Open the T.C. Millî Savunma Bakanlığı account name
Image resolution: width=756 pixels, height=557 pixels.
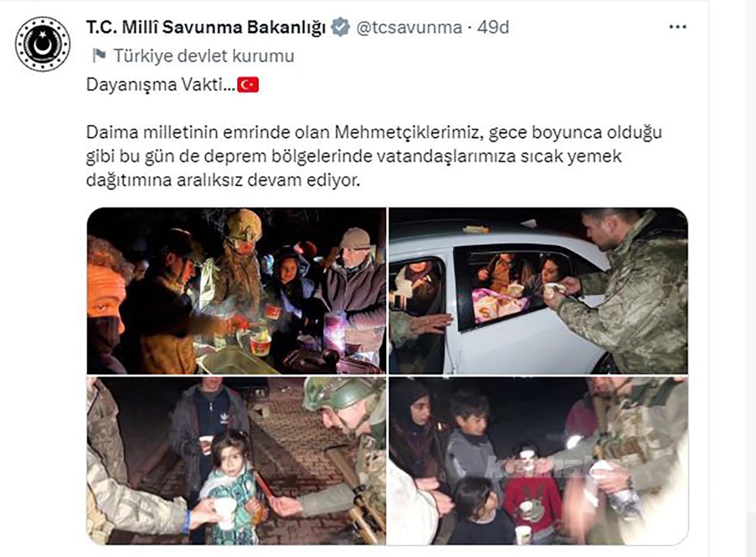[206, 27]
